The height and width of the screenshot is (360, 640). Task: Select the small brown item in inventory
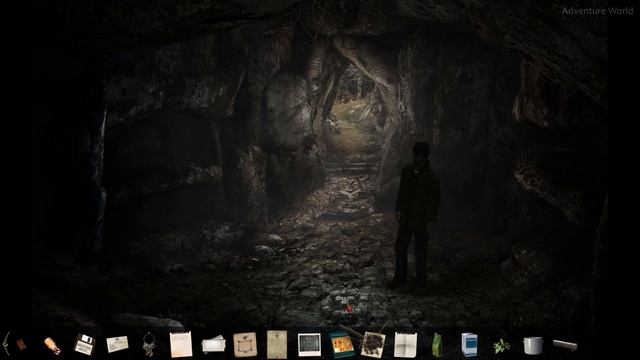pos(21,345)
